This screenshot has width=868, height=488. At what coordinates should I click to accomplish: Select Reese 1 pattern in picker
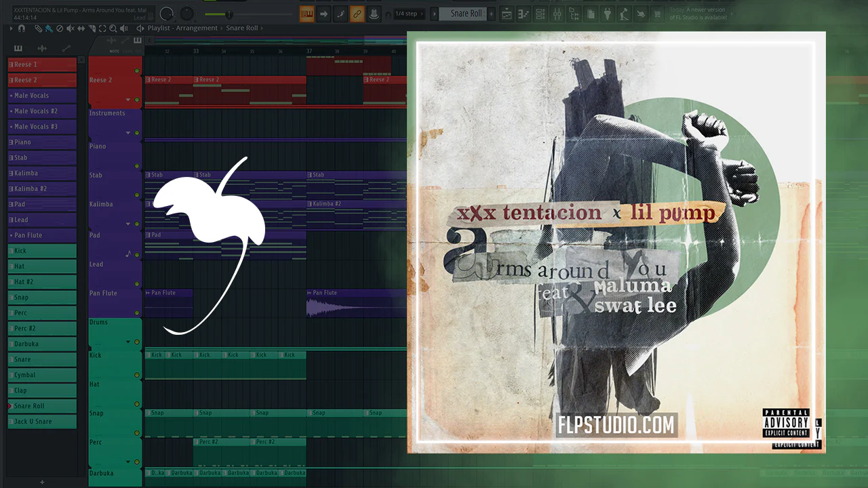tap(42, 64)
